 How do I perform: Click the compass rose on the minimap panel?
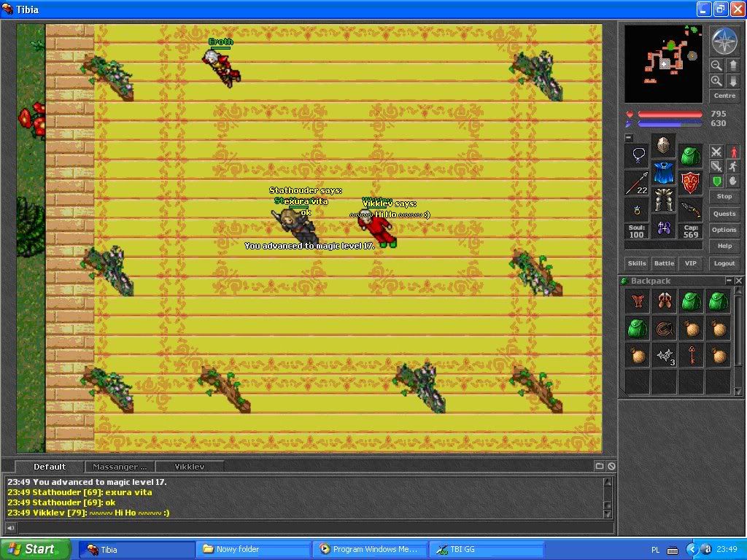click(724, 41)
